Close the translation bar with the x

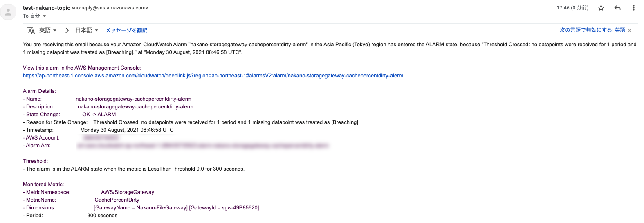point(629,30)
